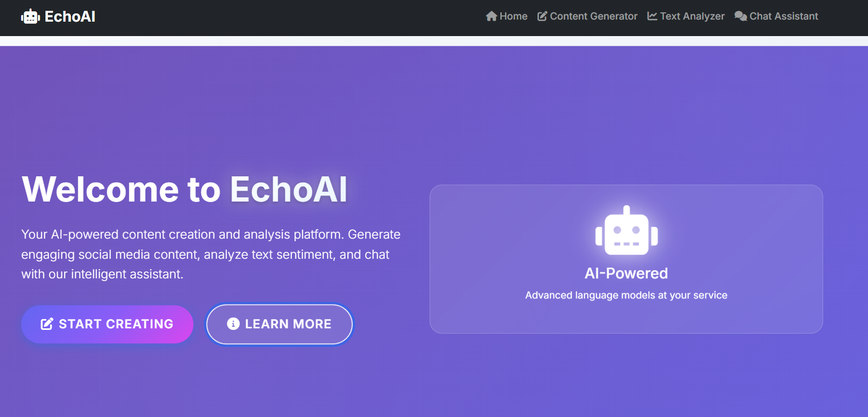Click the AI-Powered card title

626,273
